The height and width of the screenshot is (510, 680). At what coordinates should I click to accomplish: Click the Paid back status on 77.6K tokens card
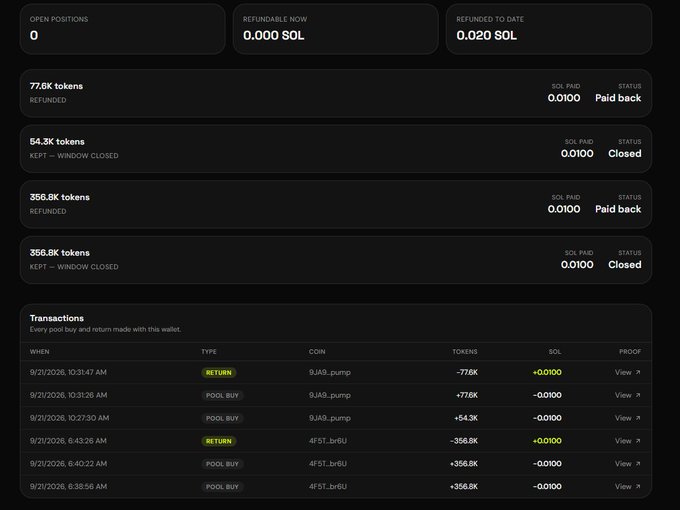[618, 98]
